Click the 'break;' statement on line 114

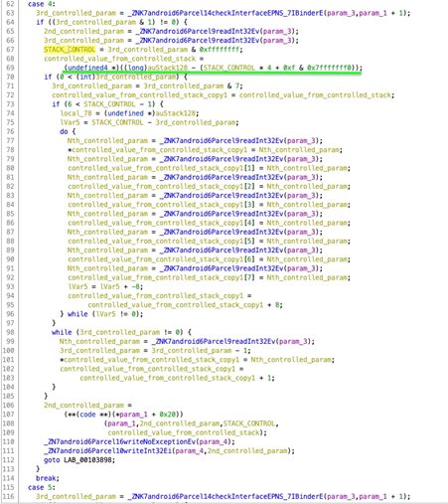pyautogui.click(x=48, y=478)
